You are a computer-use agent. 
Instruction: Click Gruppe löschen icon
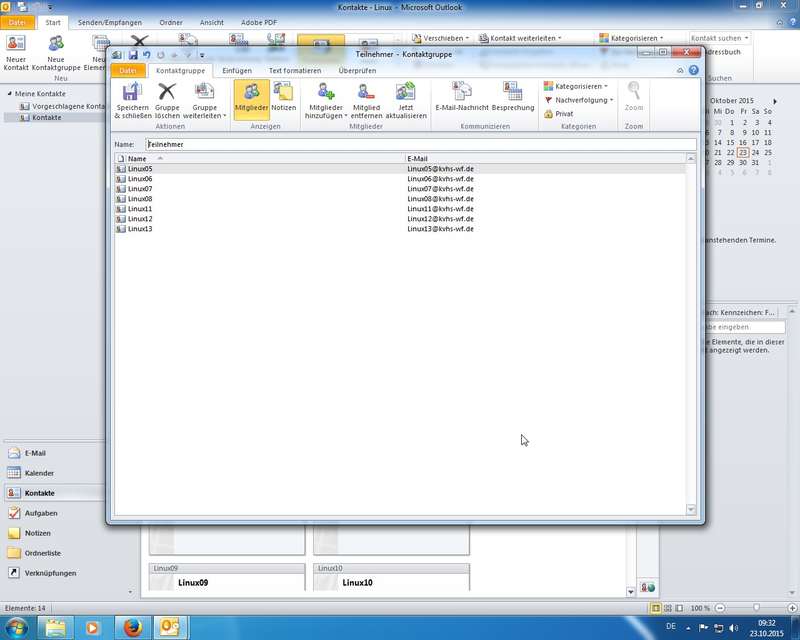167,100
